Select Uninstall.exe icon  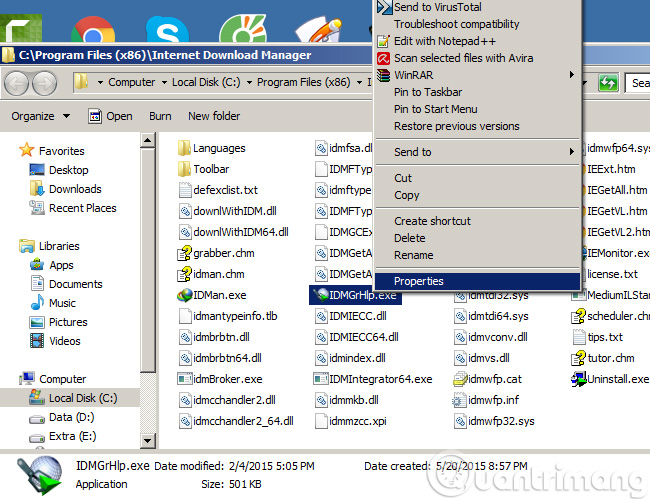click(x=578, y=379)
